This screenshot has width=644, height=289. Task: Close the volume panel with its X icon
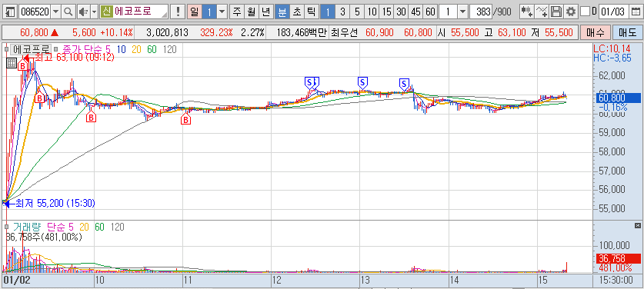point(637,226)
